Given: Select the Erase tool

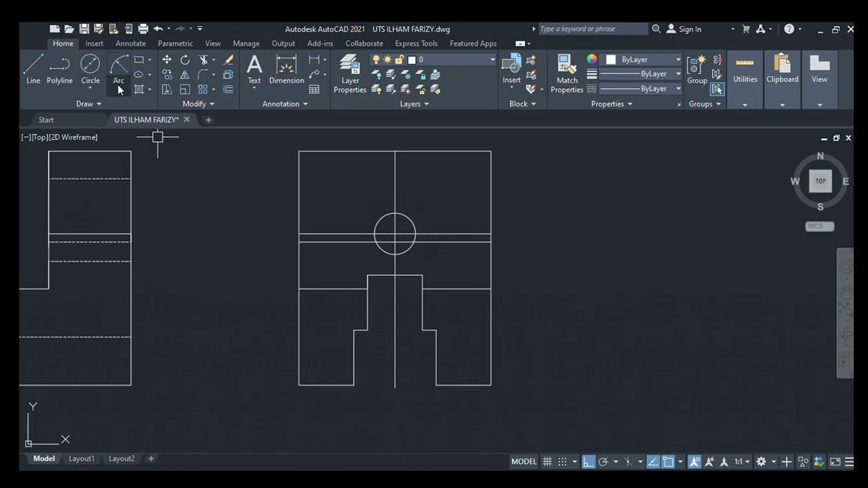Looking at the screenshot, I should tap(229, 60).
